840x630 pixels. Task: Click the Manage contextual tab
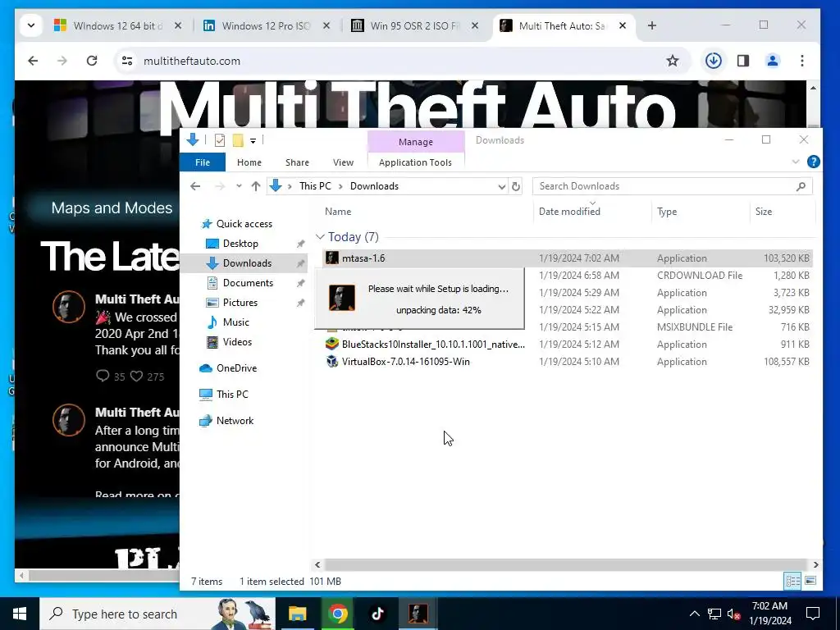416,141
